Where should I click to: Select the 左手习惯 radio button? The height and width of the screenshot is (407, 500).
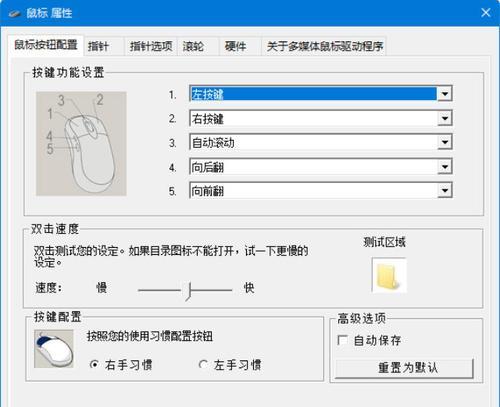point(203,364)
